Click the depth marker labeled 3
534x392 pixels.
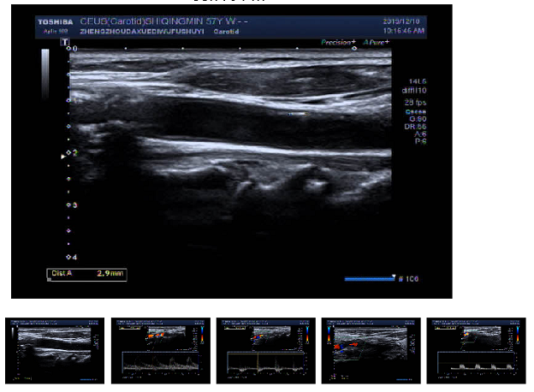pos(73,205)
